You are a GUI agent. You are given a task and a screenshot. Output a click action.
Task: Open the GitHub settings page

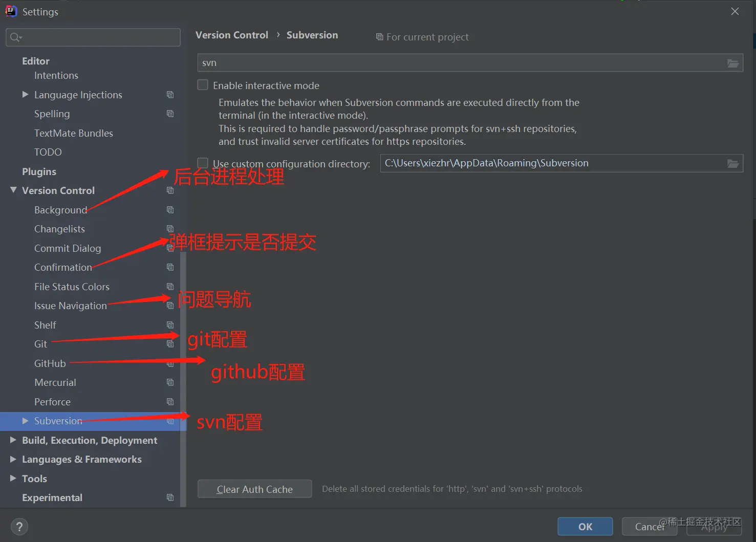click(x=50, y=363)
